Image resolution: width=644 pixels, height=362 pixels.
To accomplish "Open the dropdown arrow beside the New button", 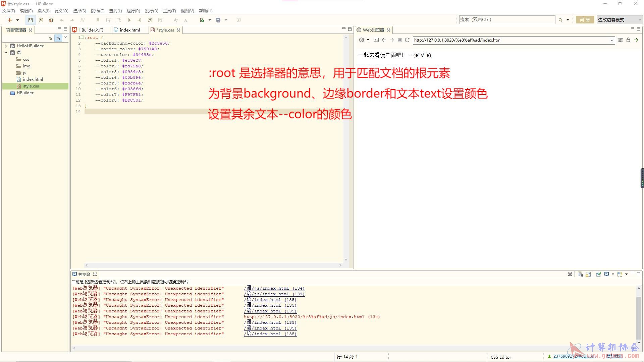I will [17, 20].
